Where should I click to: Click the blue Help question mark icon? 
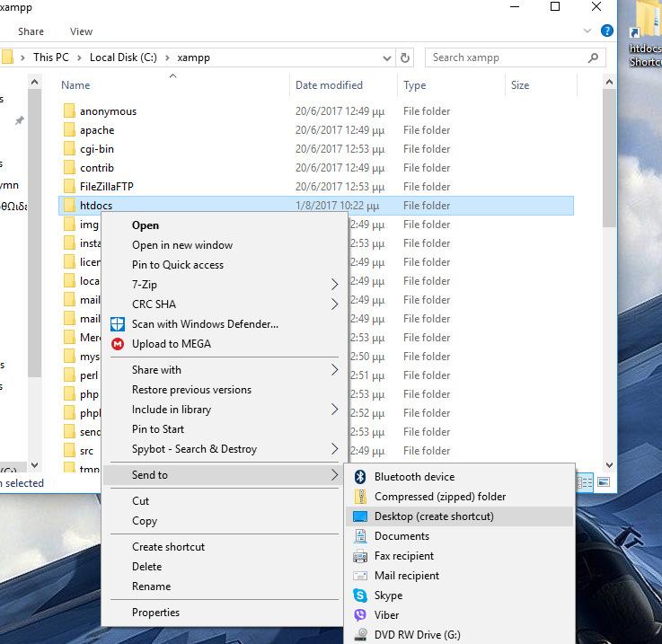coord(606,31)
